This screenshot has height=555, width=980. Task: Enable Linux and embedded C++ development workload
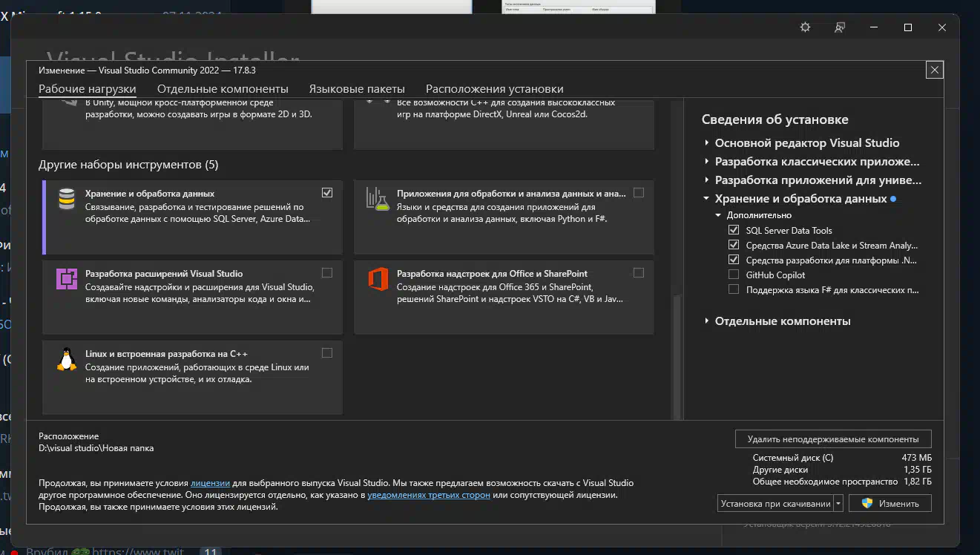click(327, 353)
